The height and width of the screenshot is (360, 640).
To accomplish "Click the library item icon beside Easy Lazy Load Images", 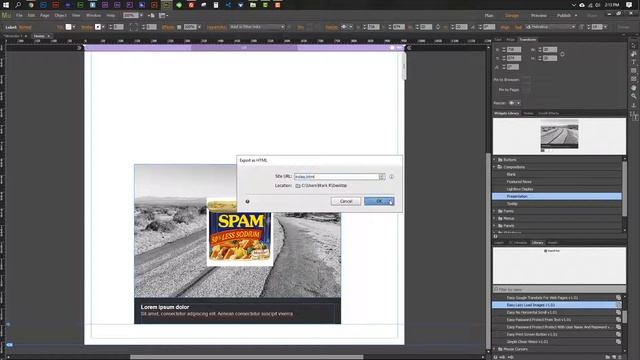I will point(618,305).
